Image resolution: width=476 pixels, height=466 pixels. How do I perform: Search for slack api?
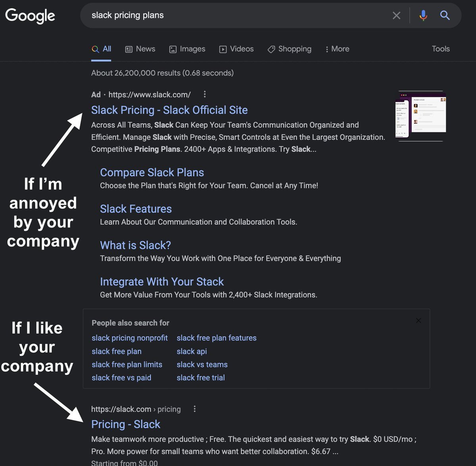pos(192,351)
